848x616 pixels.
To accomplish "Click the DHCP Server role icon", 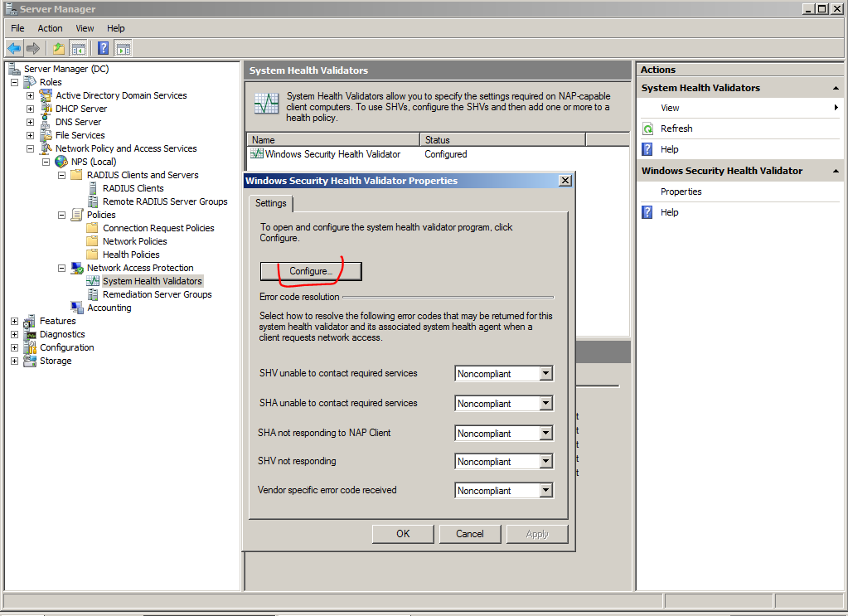I will tap(46, 109).
